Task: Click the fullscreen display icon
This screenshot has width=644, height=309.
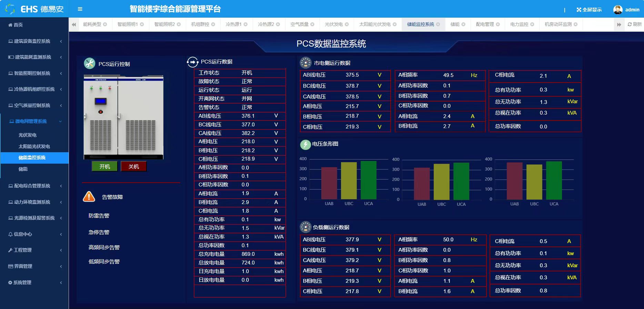Action: point(579,10)
